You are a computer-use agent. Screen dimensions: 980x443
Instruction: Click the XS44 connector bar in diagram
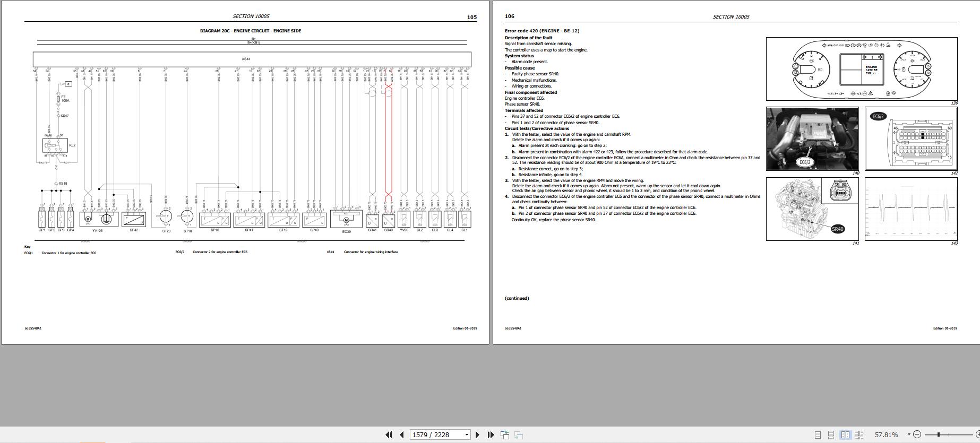click(252, 59)
